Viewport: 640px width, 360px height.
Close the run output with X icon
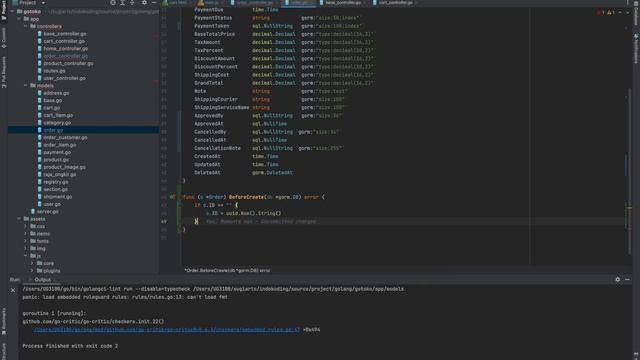[x=13, y=290]
